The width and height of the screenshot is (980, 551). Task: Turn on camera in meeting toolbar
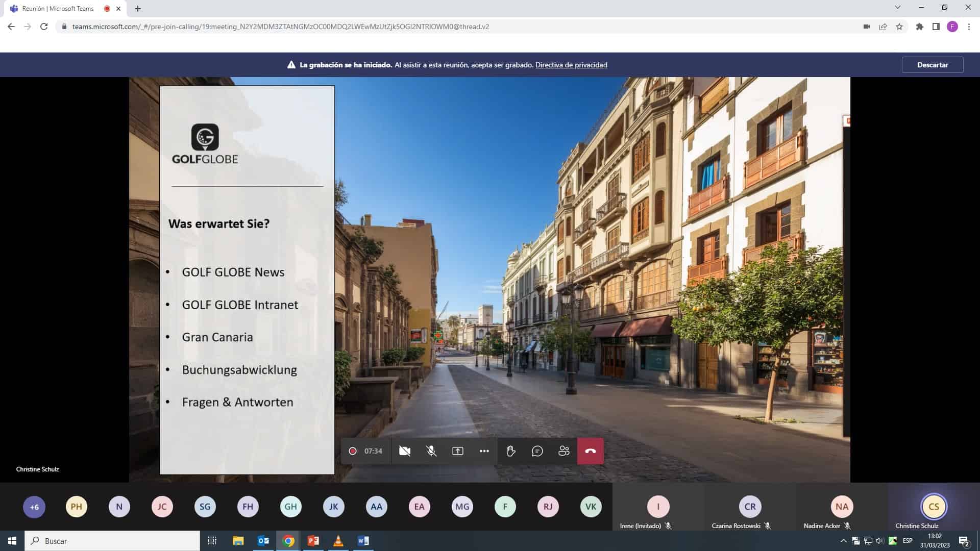click(x=405, y=451)
